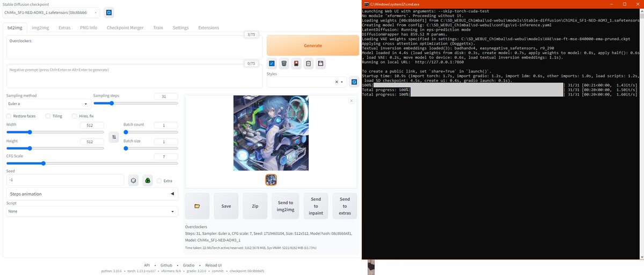Open the Settings tab

(180, 27)
